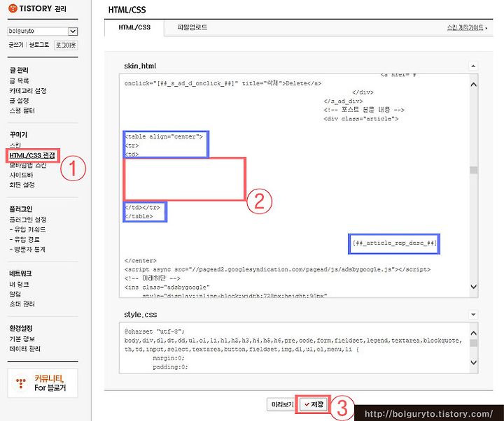Click the table align="center" code line

pyautogui.click(x=164, y=136)
